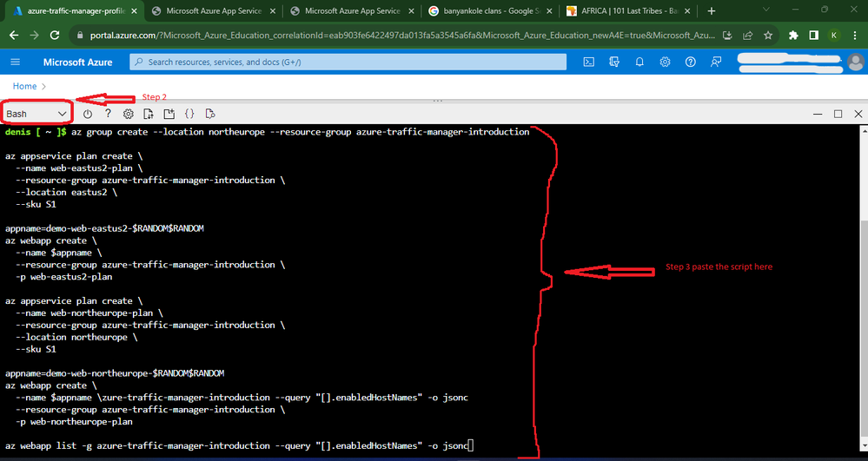The width and height of the screenshot is (868, 461).
Task: Click the terminal vertical scrollbar
Action: pos(864,289)
